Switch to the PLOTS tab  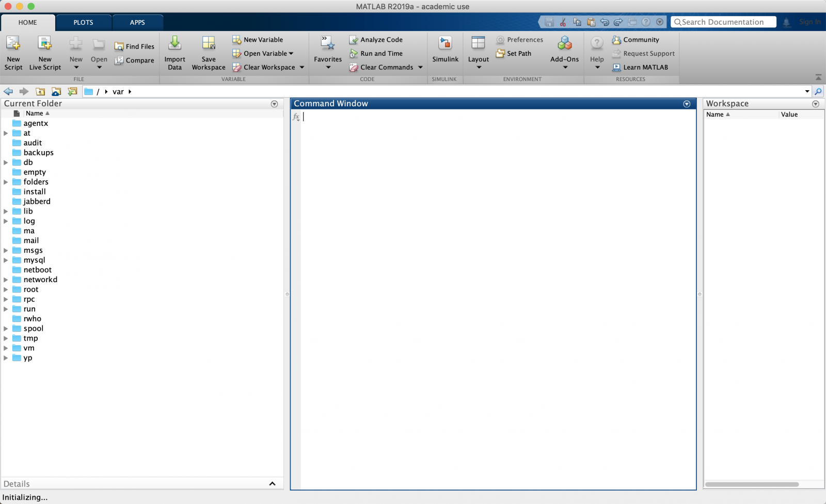click(x=83, y=23)
